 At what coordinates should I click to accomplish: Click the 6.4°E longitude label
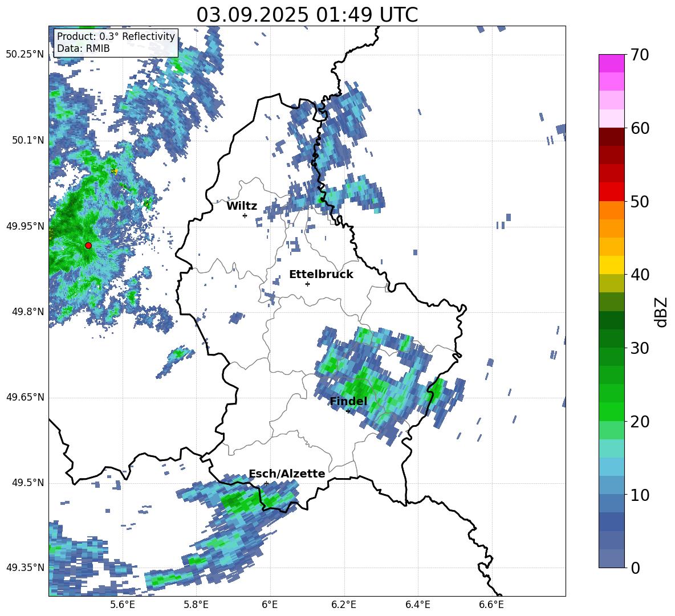click(x=417, y=605)
